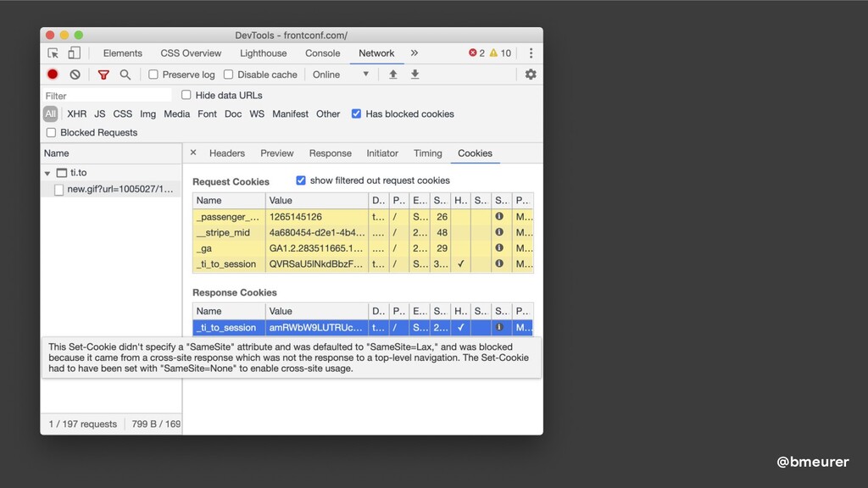The image size is (868, 488).
Task: Enable Preserve log checkbox
Action: [x=153, y=75]
